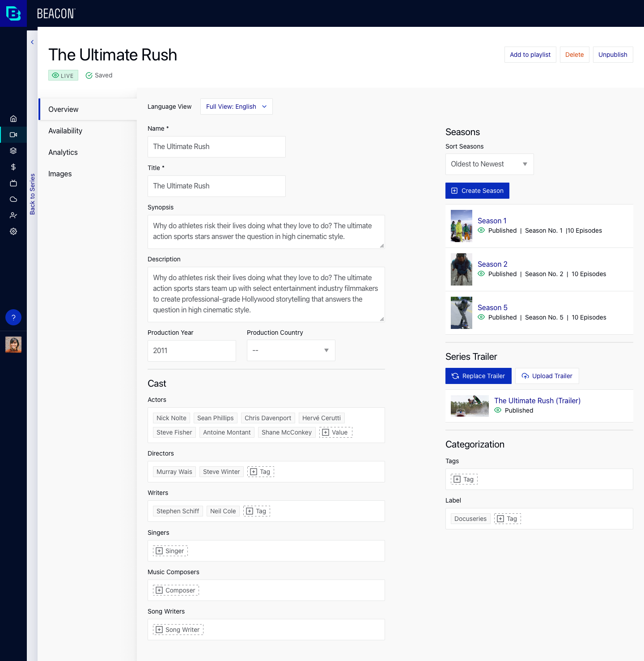Switch to the Availability tab

click(65, 131)
